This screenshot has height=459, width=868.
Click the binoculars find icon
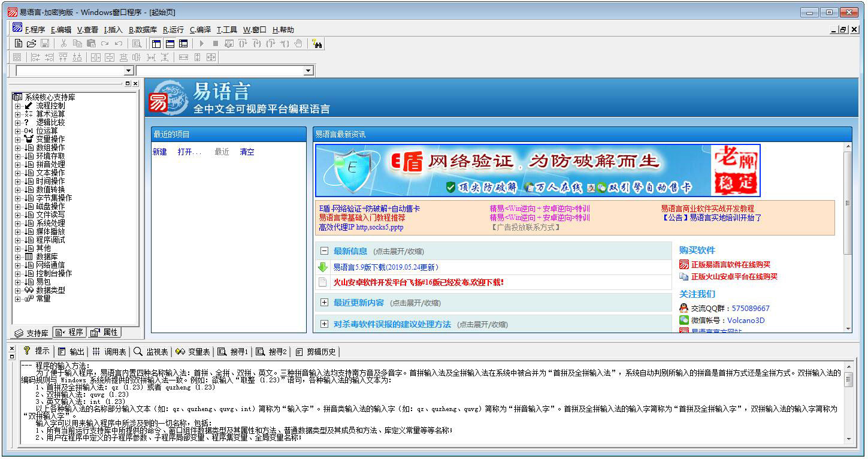[318, 43]
